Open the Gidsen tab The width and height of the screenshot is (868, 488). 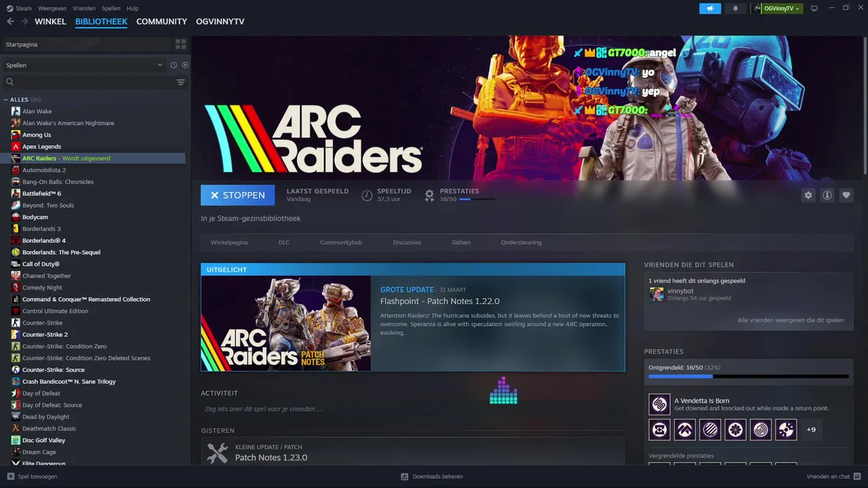(461, 242)
